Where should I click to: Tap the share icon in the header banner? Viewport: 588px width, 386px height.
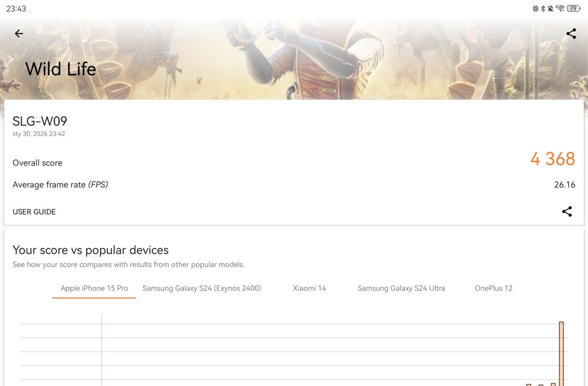(571, 33)
